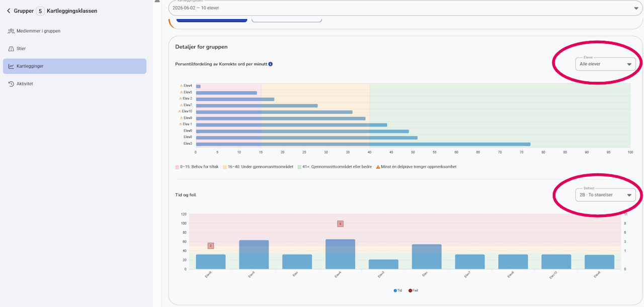The width and height of the screenshot is (644, 307).
Task: Click the warning triangle next to Elev10
Action: (180, 112)
